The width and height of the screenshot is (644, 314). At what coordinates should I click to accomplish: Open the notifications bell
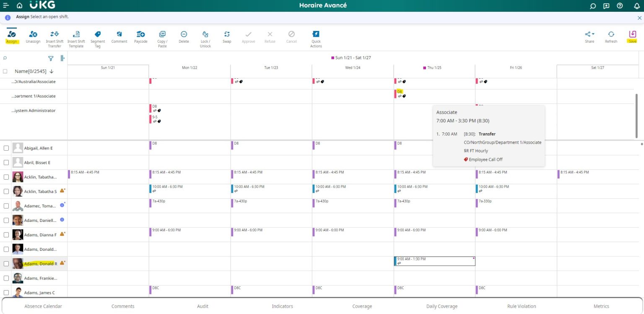(637, 6)
